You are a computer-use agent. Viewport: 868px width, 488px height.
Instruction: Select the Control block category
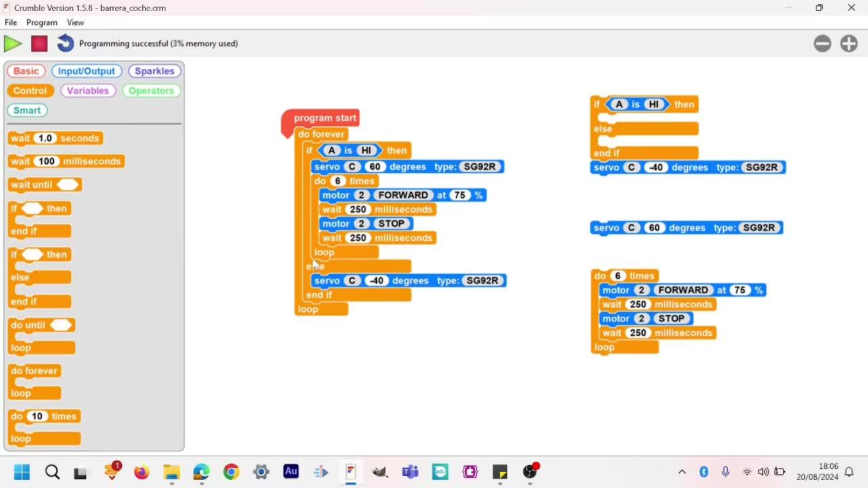coord(30,91)
